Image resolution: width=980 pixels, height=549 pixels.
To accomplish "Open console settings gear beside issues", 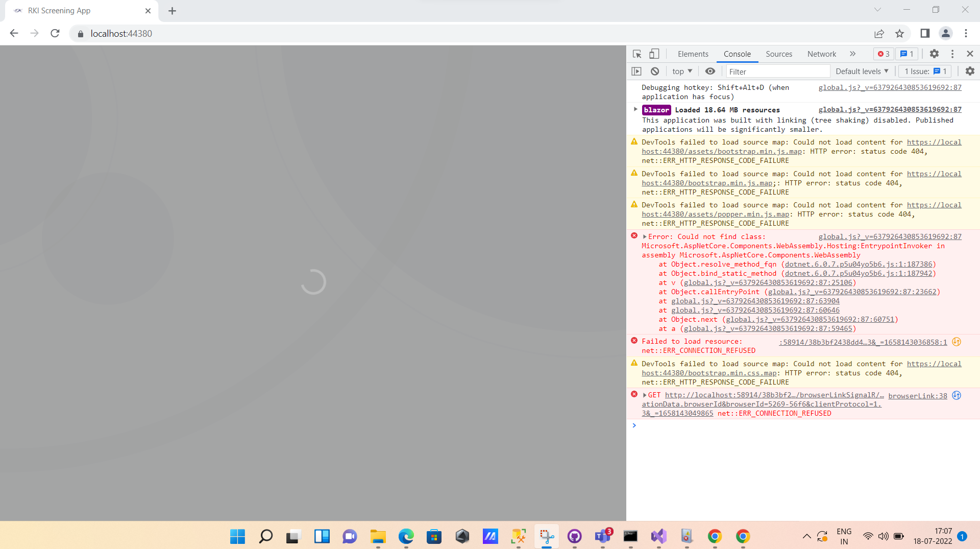I will point(970,71).
